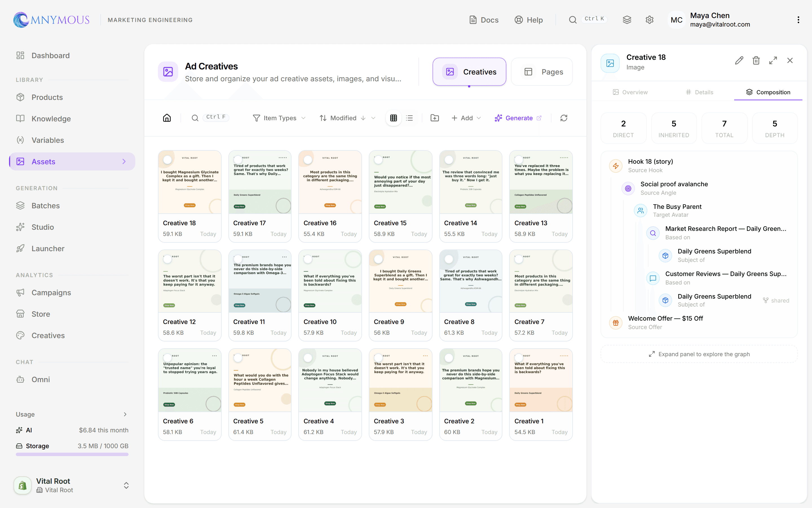Select the Composition tab
812x508 pixels.
(x=768, y=92)
